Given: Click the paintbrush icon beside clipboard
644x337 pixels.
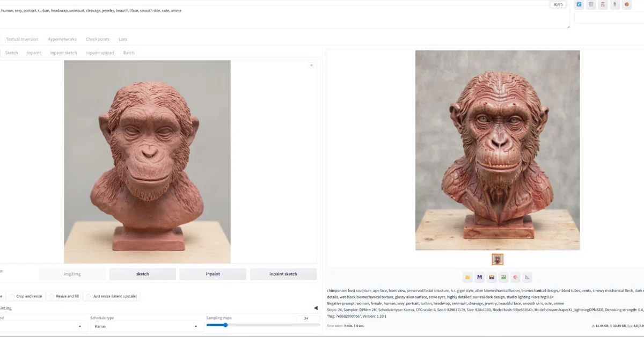Looking at the screenshot, I should [x=614, y=4].
